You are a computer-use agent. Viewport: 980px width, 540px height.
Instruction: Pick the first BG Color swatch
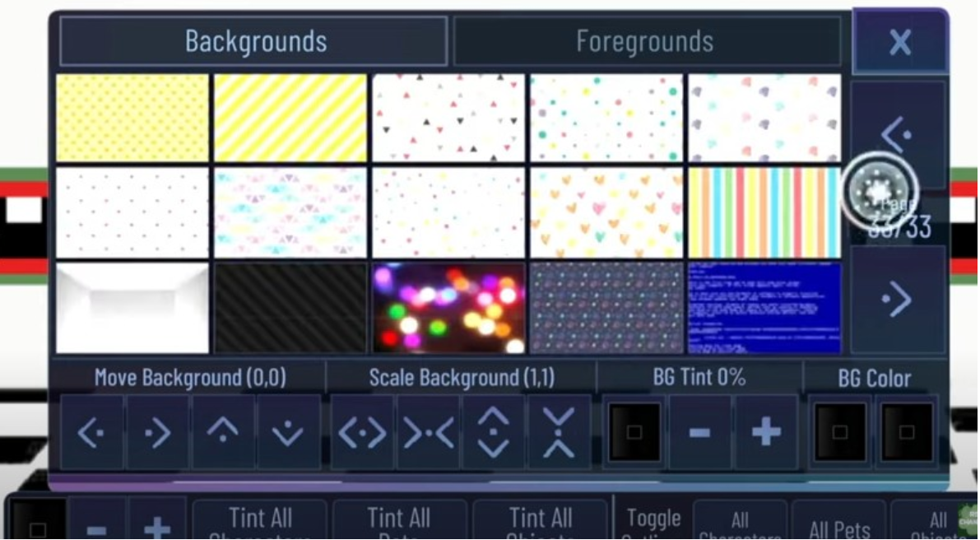(840, 432)
